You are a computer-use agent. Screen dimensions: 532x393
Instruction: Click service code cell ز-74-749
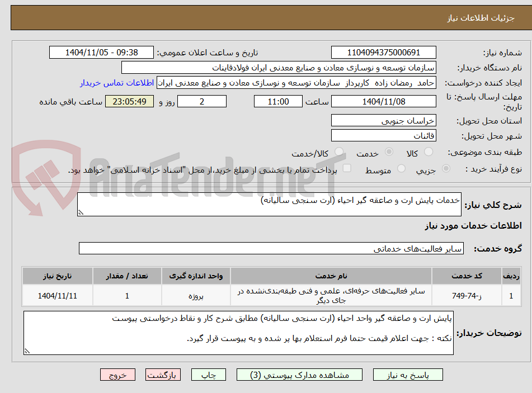point(467,296)
